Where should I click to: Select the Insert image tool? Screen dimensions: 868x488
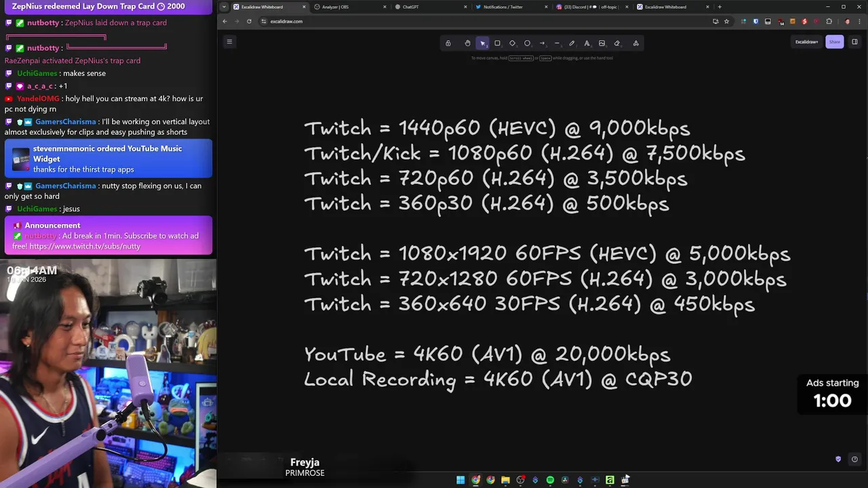point(601,43)
